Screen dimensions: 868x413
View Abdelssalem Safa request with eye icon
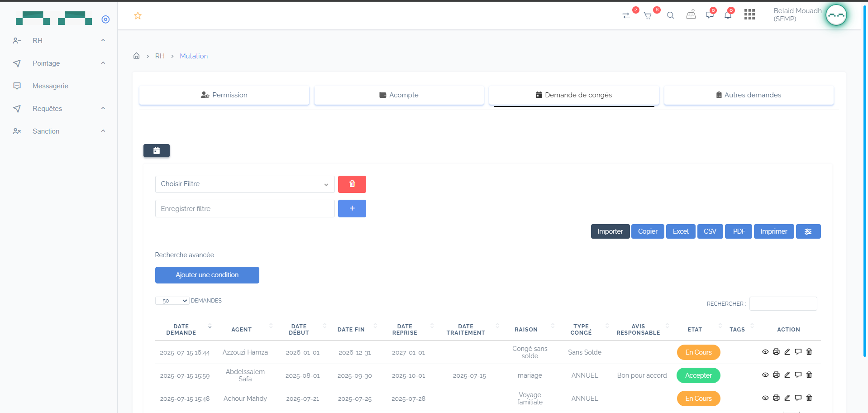765,375
